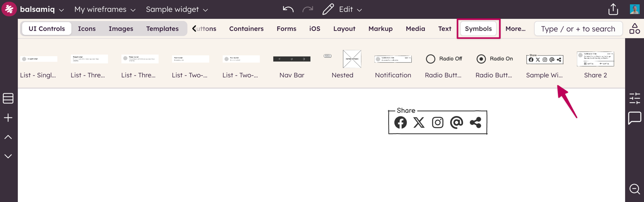This screenshot has height=202, width=644.
Task: Open the Containers category tab
Action: tap(246, 29)
